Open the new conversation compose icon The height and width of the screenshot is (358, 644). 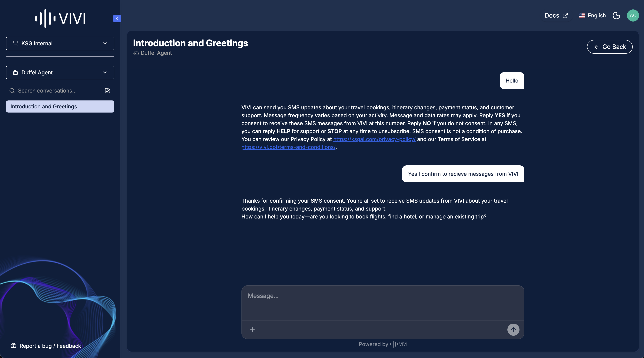pos(108,91)
